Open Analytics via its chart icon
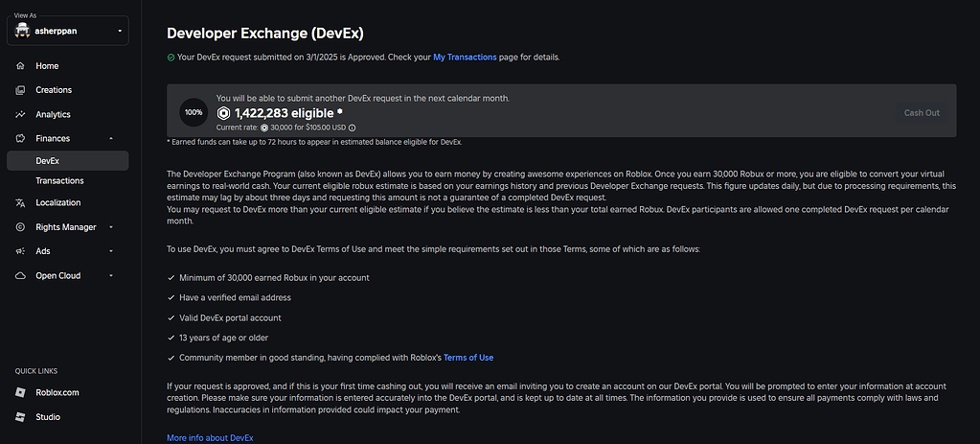980x444 pixels. pyautogui.click(x=20, y=114)
